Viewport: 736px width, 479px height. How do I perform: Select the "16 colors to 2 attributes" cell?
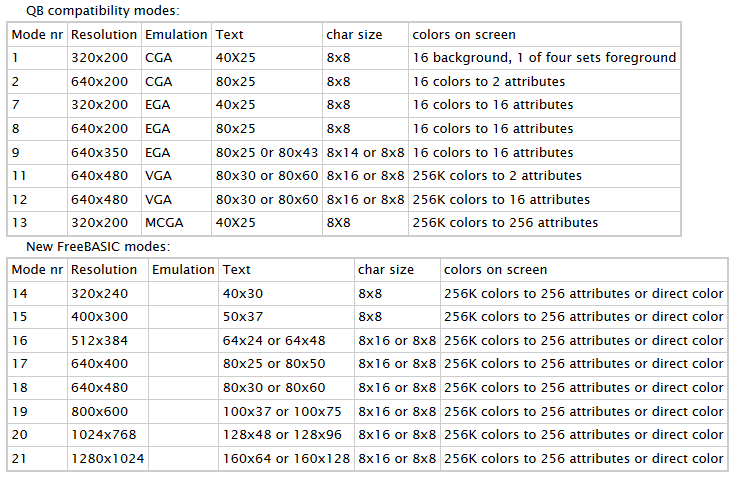point(488,81)
